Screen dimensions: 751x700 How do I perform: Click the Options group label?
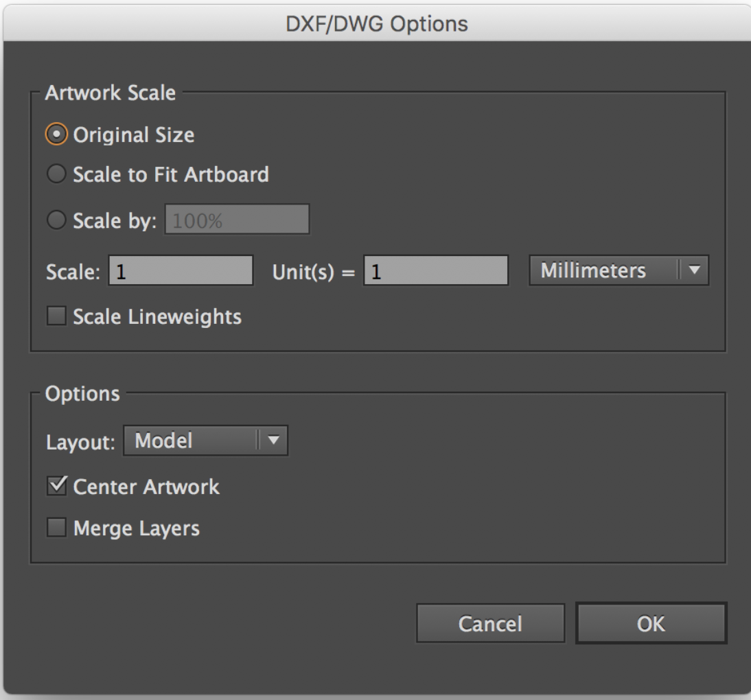[82, 393]
